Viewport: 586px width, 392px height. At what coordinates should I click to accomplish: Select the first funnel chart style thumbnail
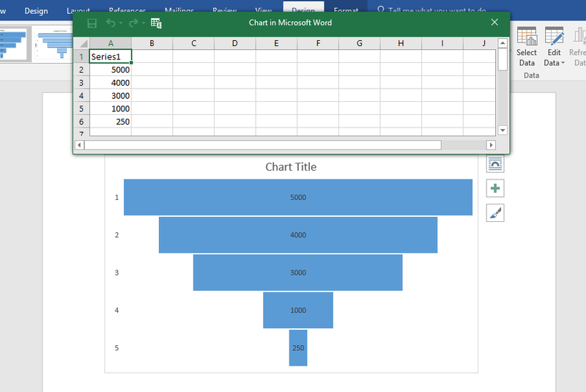[14, 45]
